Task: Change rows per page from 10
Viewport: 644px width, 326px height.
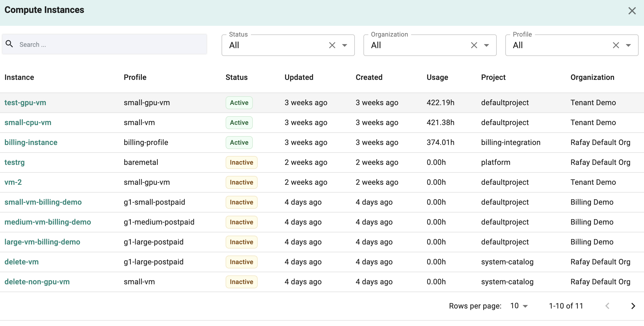Action: tap(519, 306)
